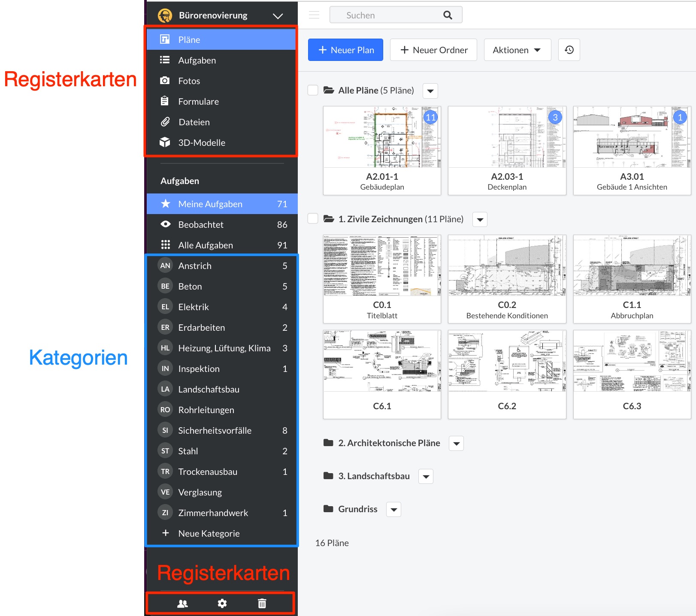
Task: Click the Neuer Ordner button
Action: click(x=433, y=50)
